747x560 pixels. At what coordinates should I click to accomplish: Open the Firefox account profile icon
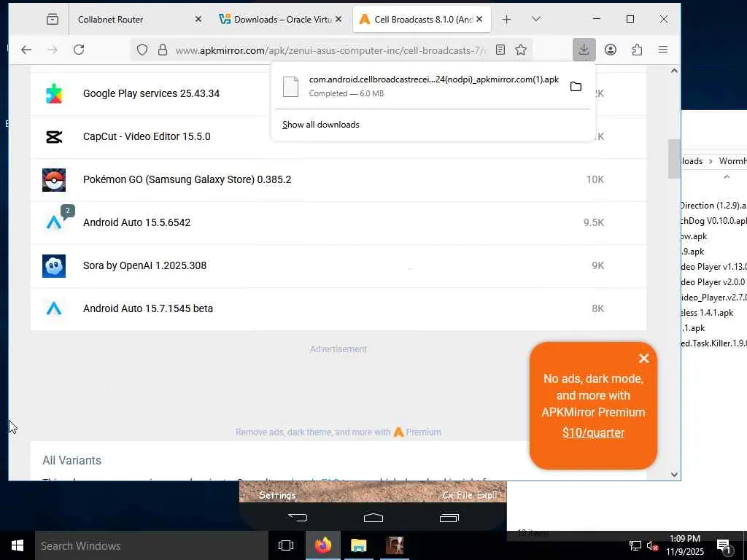coord(611,50)
